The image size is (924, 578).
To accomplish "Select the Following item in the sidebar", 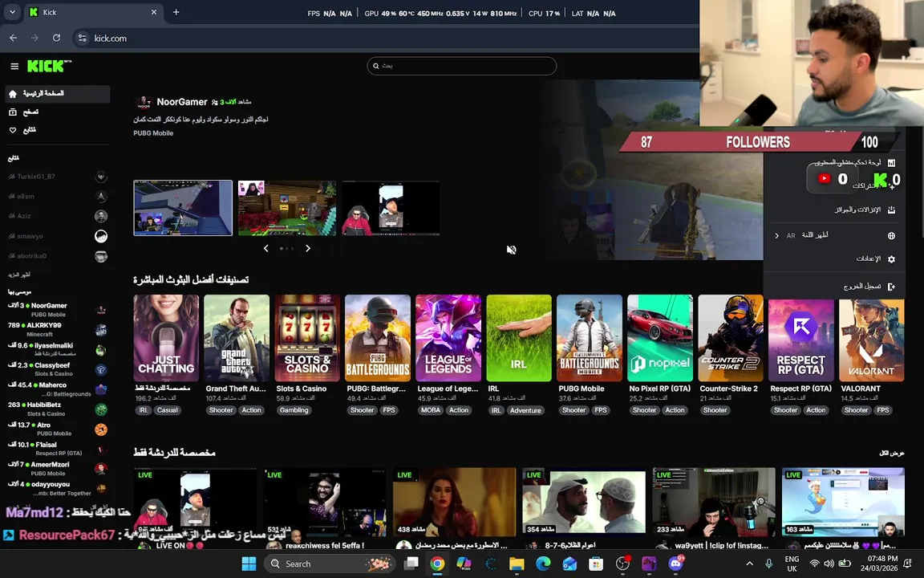I will coord(58,130).
